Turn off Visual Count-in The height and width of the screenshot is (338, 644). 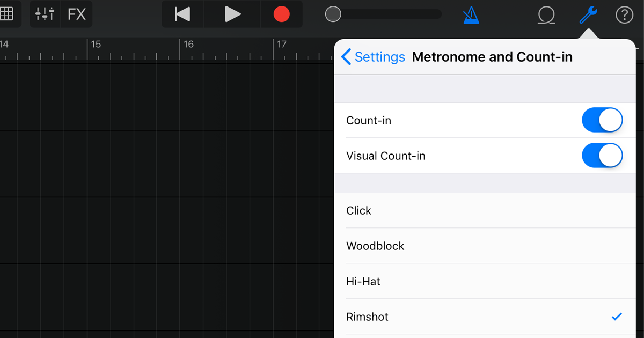point(602,156)
